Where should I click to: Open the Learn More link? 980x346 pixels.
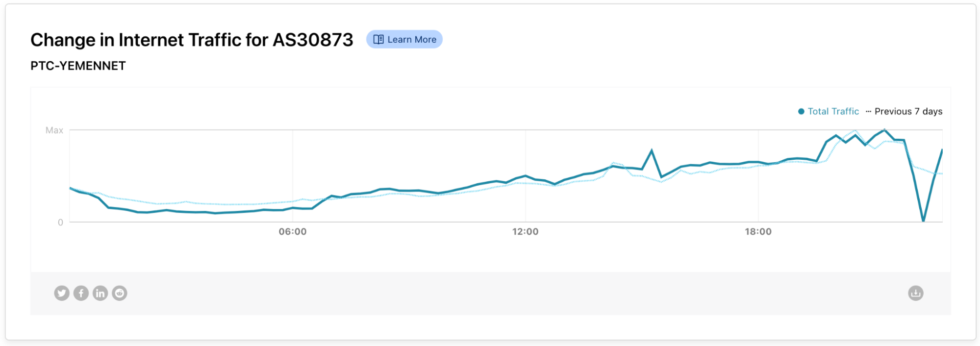tap(404, 39)
